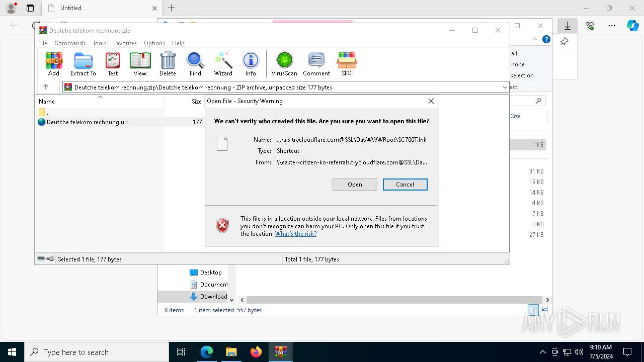Sort by the Size column in WinRAR
This screenshot has width=644, height=362.
196,102
